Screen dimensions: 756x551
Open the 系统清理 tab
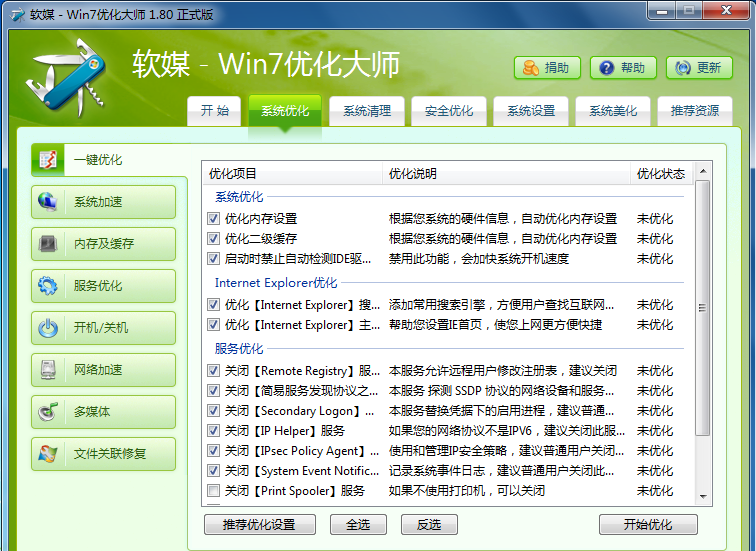(367, 111)
